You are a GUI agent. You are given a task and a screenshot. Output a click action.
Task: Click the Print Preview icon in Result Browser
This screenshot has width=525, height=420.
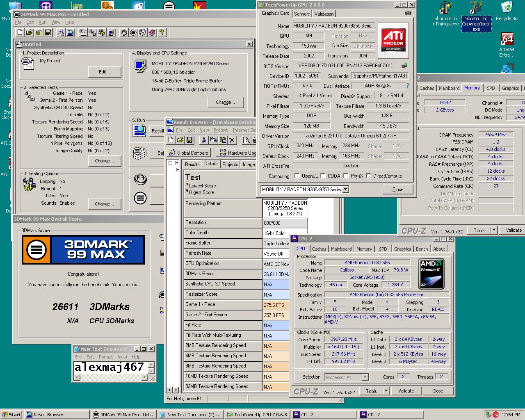pyautogui.click(x=247, y=140)
